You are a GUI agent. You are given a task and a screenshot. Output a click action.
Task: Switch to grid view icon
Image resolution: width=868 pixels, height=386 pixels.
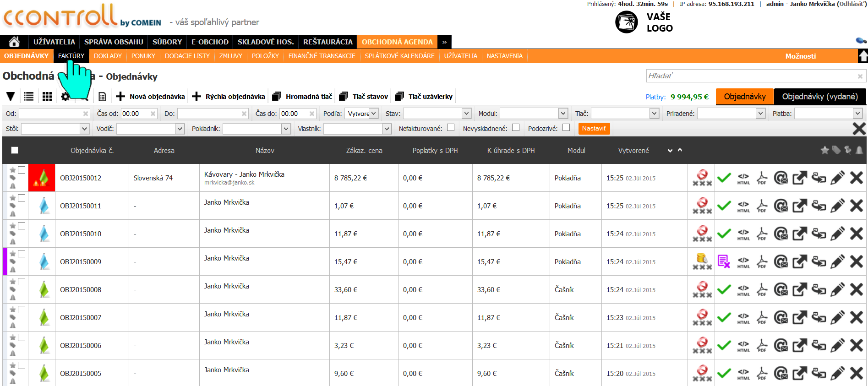click(x=47, y=97)
